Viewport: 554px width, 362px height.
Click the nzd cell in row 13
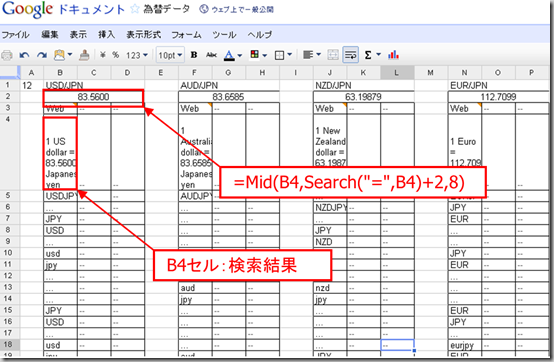[x=330, y=288]
